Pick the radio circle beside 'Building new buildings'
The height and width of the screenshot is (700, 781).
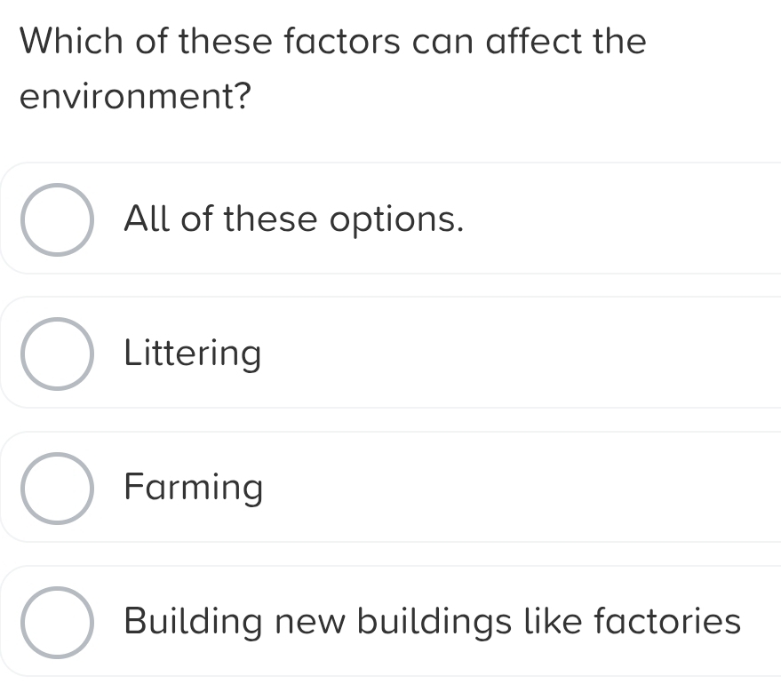[x=57, y=622]
